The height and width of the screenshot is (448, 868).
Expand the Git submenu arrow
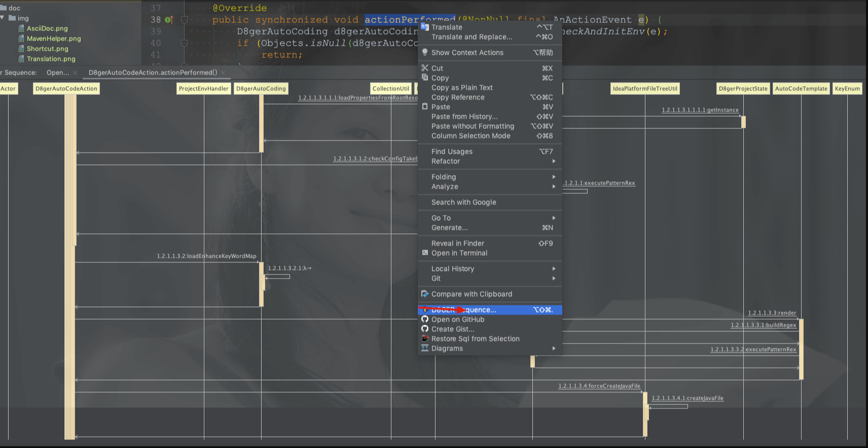click(554, 279)
